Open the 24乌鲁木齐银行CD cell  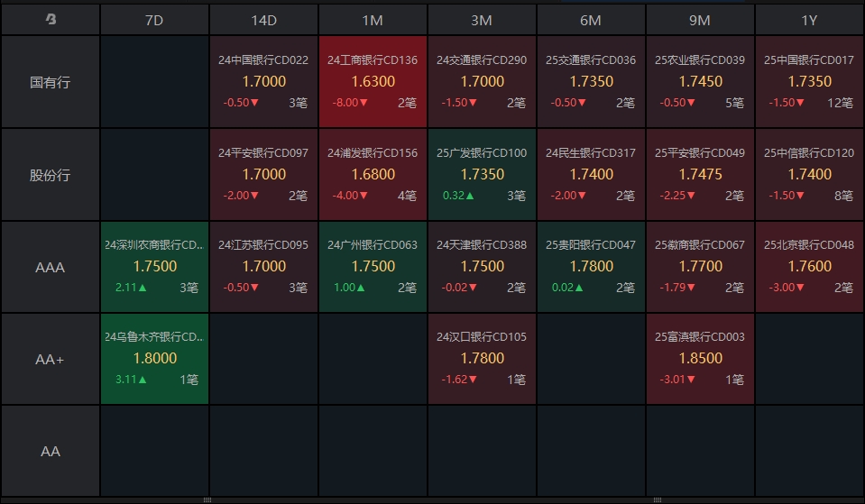154,359
